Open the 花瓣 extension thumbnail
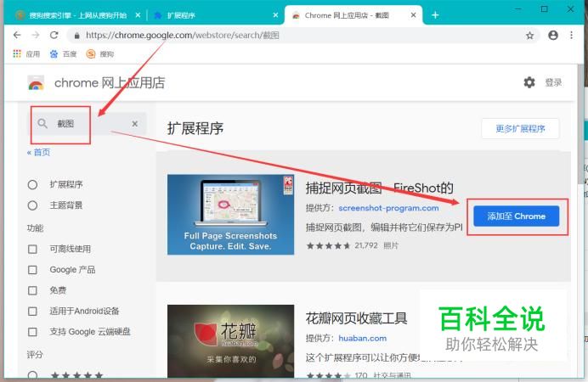Screen dimensions: 588x382 coord(230,340)
